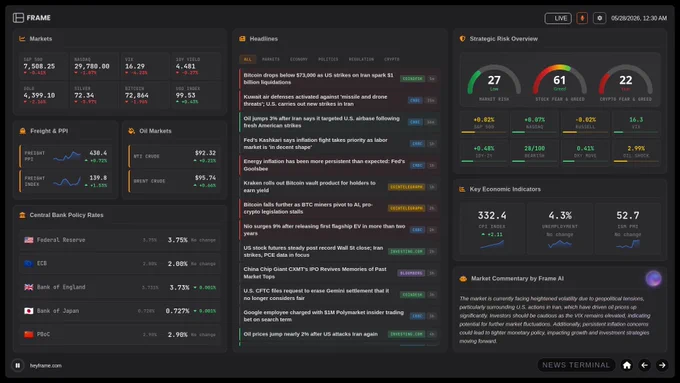Image resolution: width=680 pixels, height=383 pixels.
Task: Click the WTI Crude price $92.32
Action: [x=205, y=153]
